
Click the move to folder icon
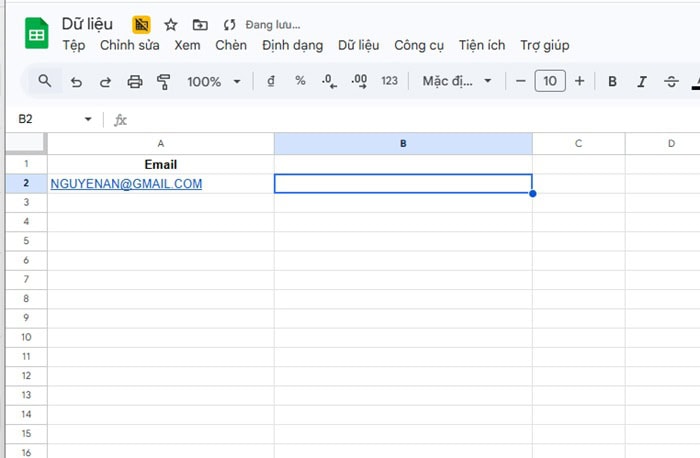(x=200, y=24)
